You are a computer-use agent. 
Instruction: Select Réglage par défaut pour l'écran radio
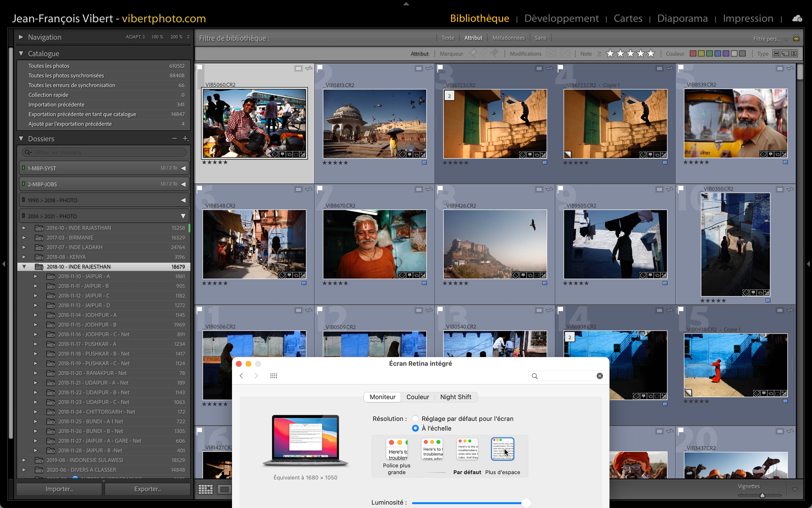[x=415, y=419]
